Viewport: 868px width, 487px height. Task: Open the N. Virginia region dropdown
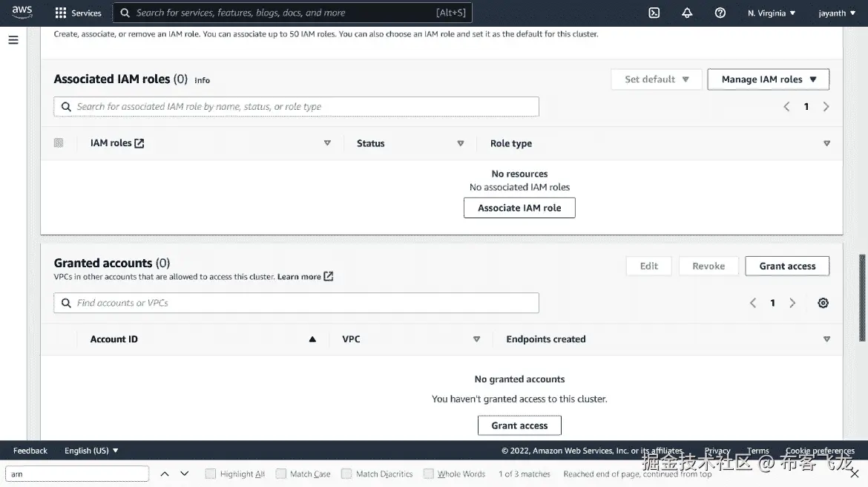pyautogui.click(x=771, y=13)
